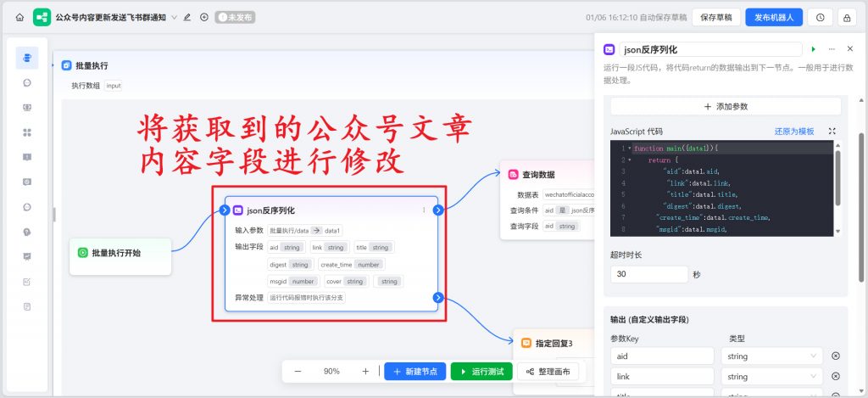Viewport: 868px width, 398px height.
Task: Click the lock icon in top bar
Action: pos(847,18)
